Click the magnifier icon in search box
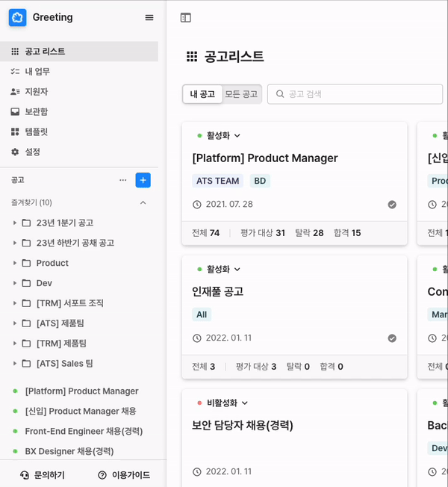448x487 pixels. [x=280, y=94]
